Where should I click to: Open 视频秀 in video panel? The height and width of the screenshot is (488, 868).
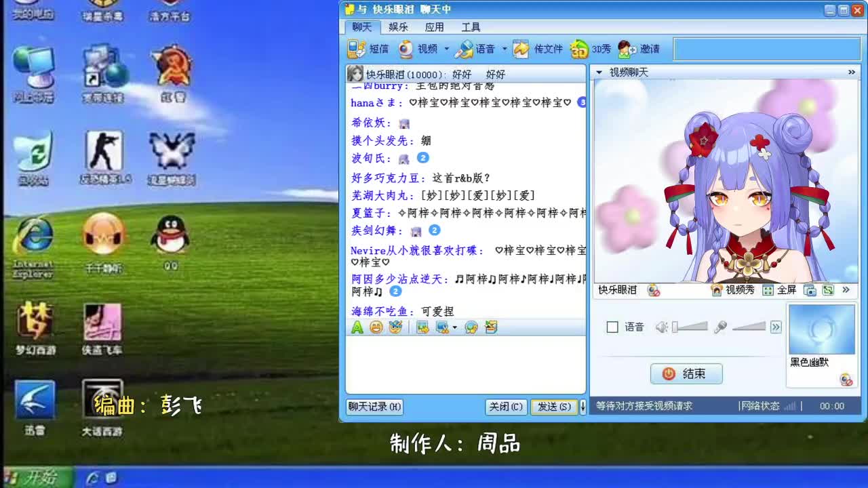pos(732,290)
